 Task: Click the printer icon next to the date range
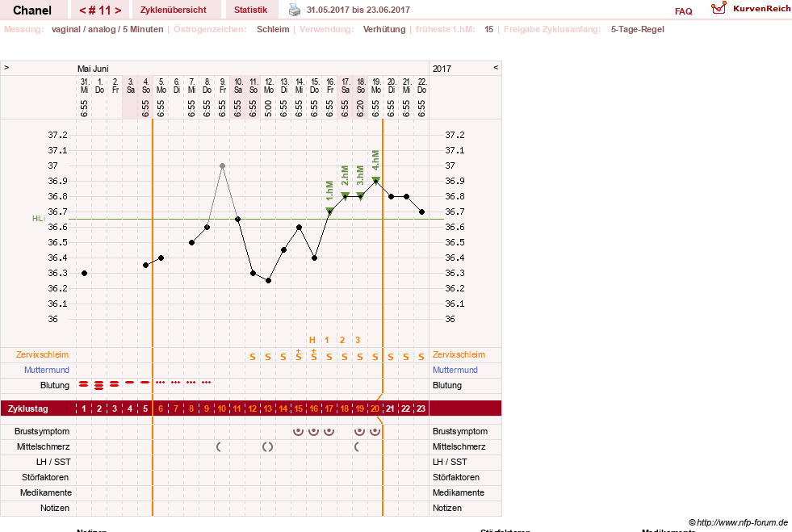click(x=295, y=10)
